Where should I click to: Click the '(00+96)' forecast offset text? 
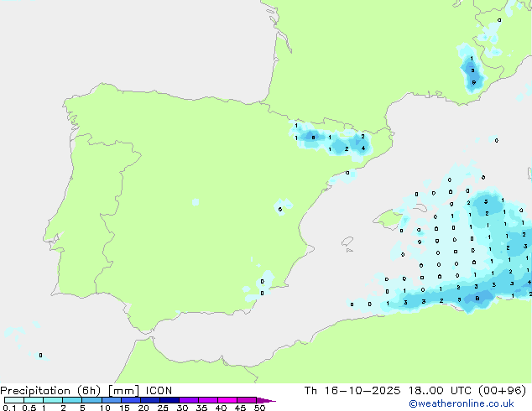(502, 391)
